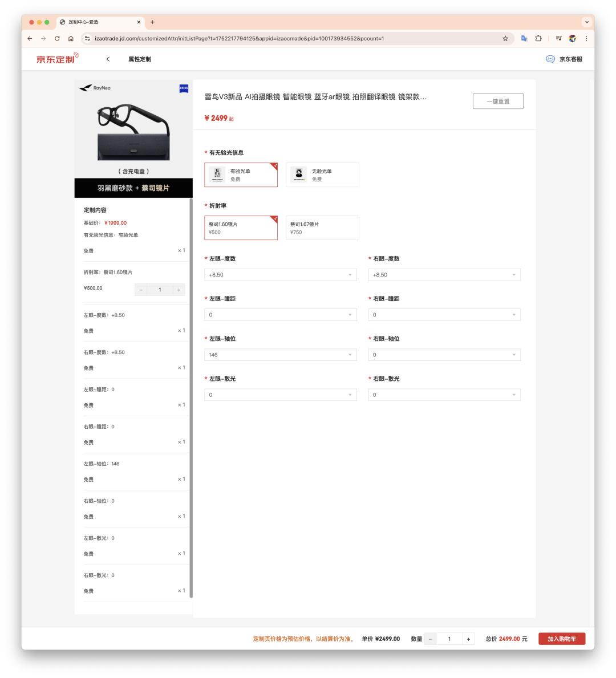Increase 折射率 quantity in sidebar with plus
This screenshot has height=678, width=616.
pyautogui.click(x=179, y=290)
